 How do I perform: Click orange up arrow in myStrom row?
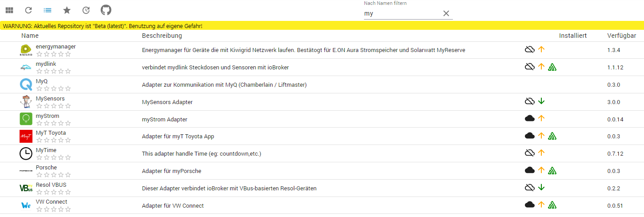541,118
